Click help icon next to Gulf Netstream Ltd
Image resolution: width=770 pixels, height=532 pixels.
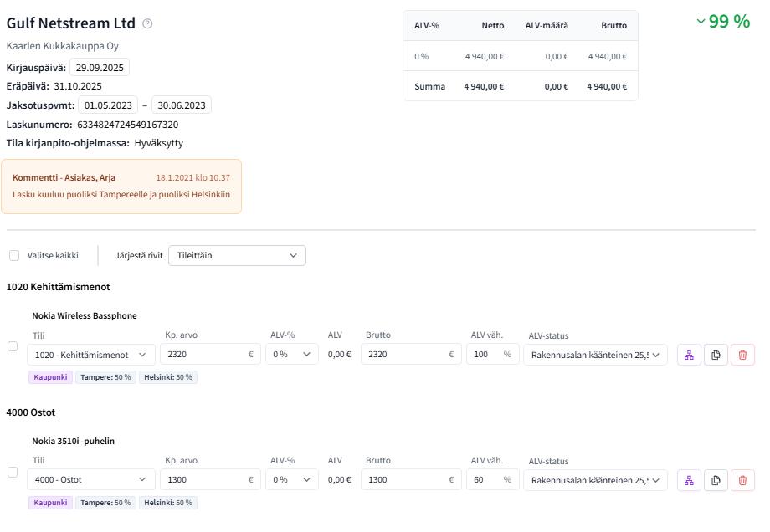[x=147, y=23]
